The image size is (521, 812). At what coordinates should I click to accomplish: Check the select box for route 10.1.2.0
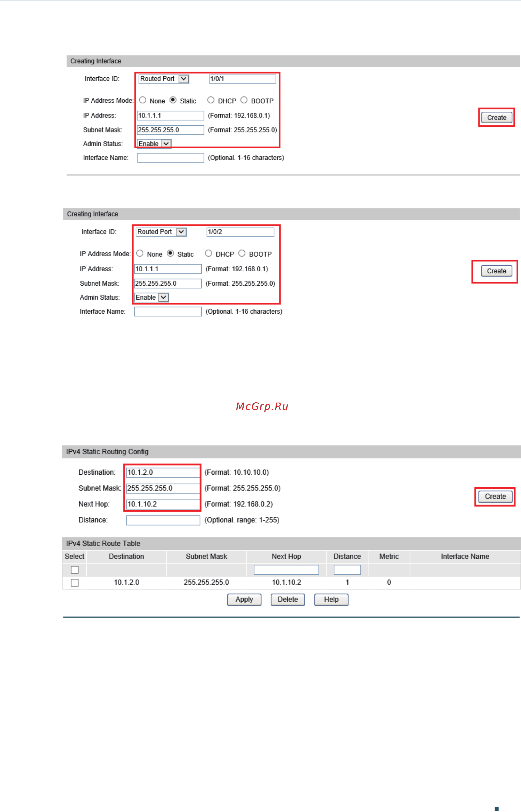[x=75, y=583]
